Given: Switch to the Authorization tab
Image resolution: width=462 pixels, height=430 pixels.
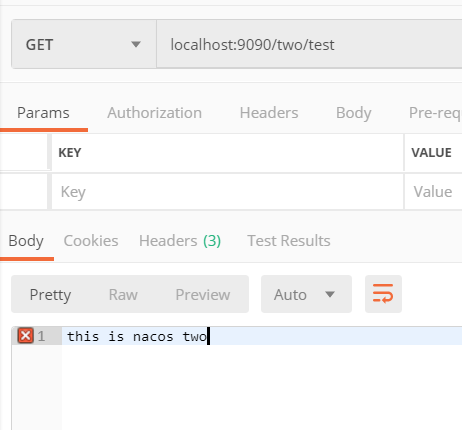Looking at the screenshot, I should click(x=154, y=113).
